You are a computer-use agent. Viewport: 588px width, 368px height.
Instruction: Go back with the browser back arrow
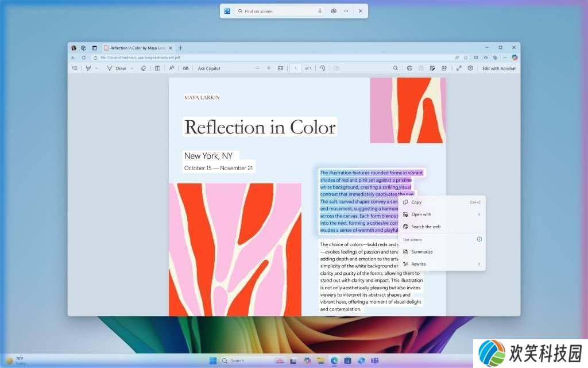73,57
